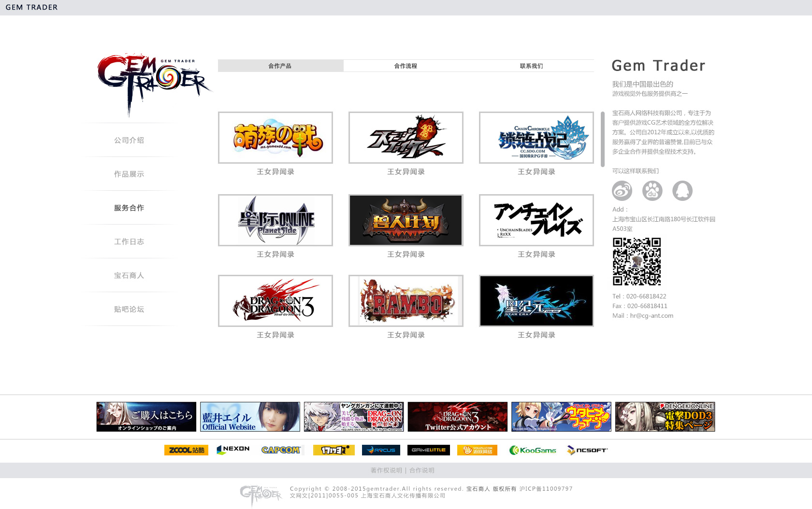The image size is (812, 509).
Task: Click the colorful ウタヒメ banner
Action: (561, 417)
